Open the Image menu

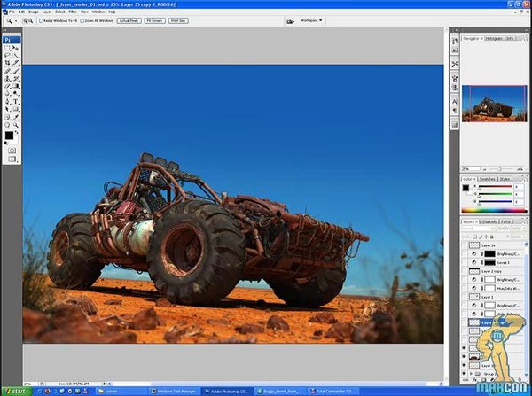click(x=34, y=12)
